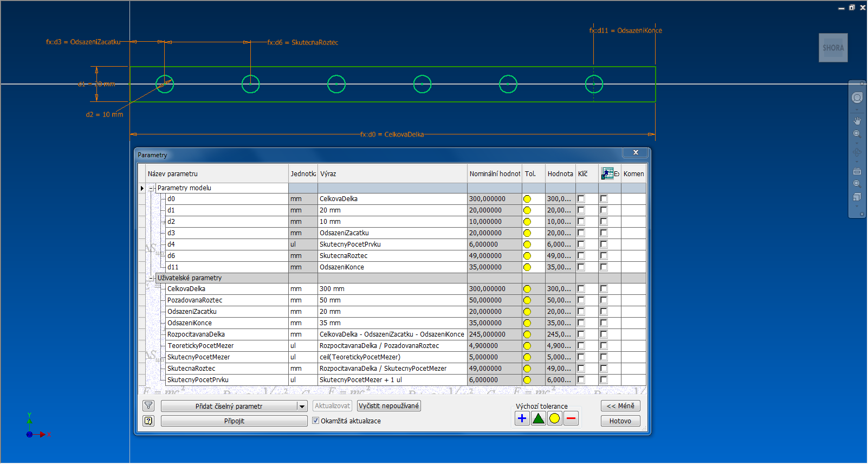868x464 pixels.
Task: Click yellow tolerance circle of PozadovanaRoztec
Action: [527, 300]
